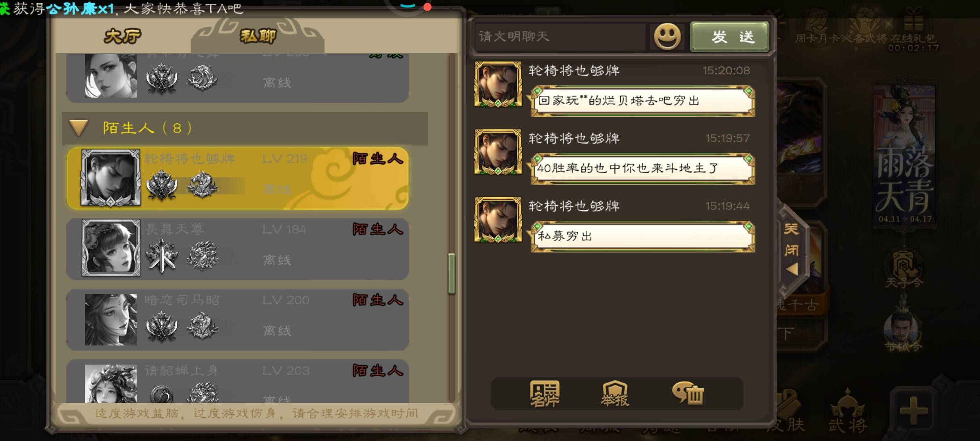The image size is (980, 441).
Task: Close chat panel via 关闭 arrow
Action: tap(792, 249)
